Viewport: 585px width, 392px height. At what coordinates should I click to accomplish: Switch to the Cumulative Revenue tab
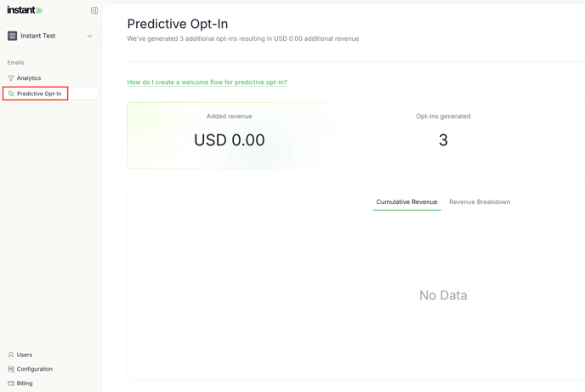[406, 202]
